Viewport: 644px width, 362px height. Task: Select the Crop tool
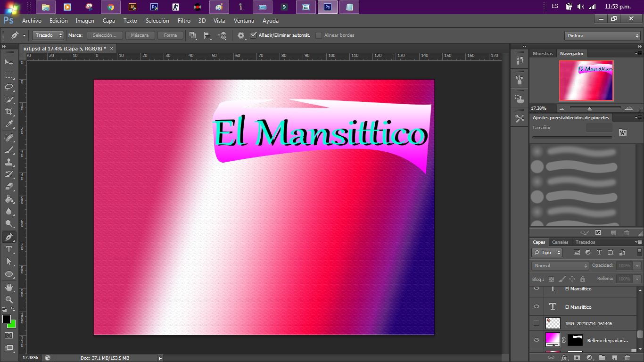(x=9, y=112)
